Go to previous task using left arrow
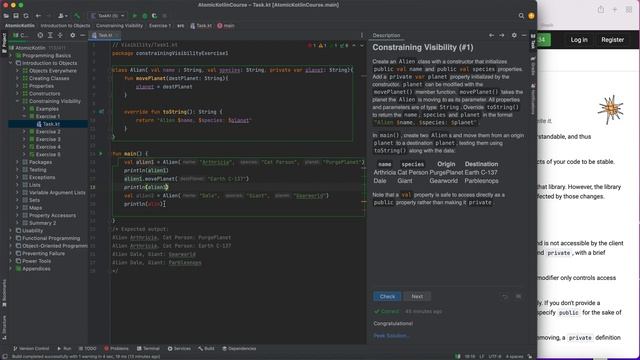The image size is (640, 360). click(x=491, y=36)
